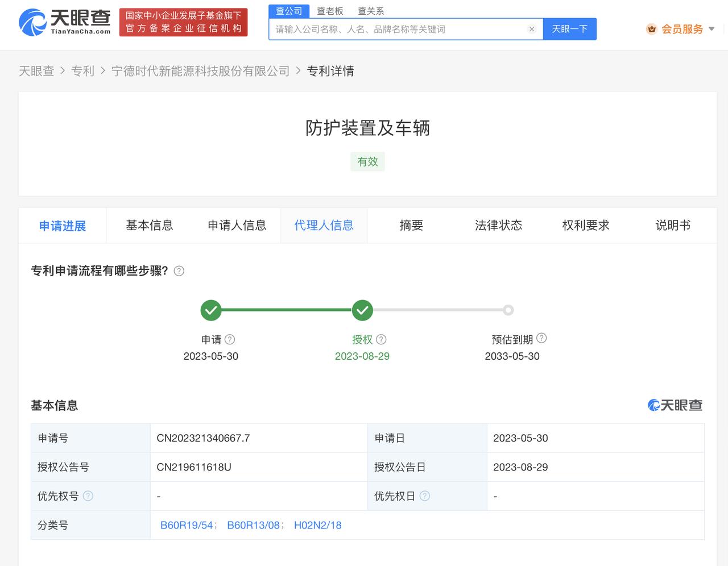Click the 天眼查 watermark icon beside 基本信息
The image size is (728, 566).
coord(653,405)
